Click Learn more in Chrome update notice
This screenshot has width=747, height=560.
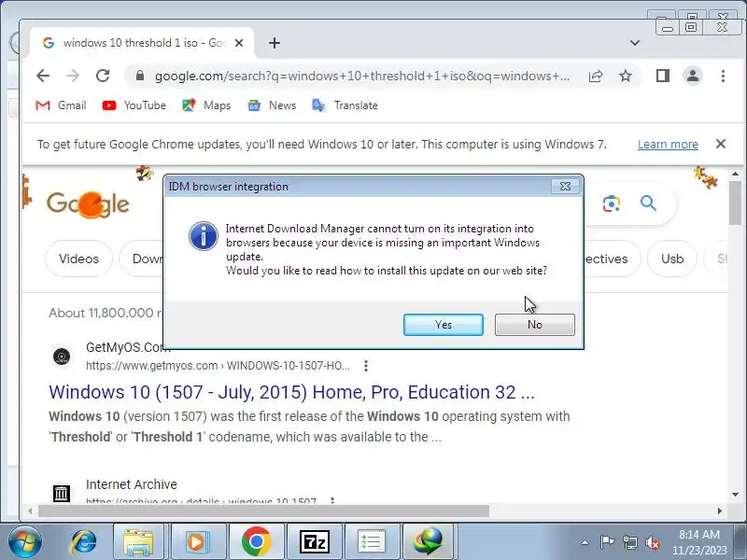pos(668,145)
